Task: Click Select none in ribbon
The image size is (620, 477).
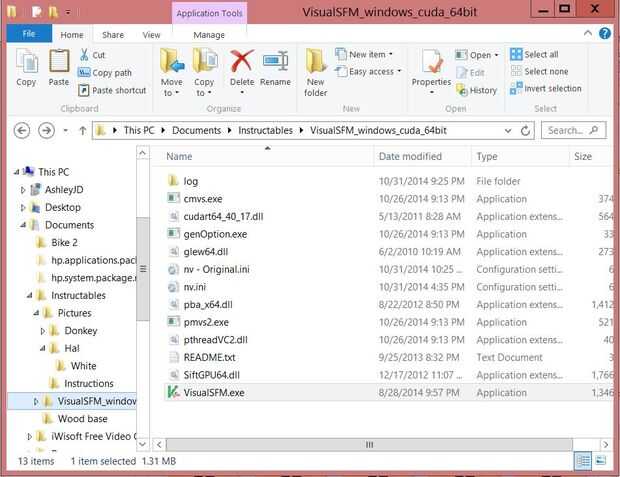Action: click(x=539, y=72)
